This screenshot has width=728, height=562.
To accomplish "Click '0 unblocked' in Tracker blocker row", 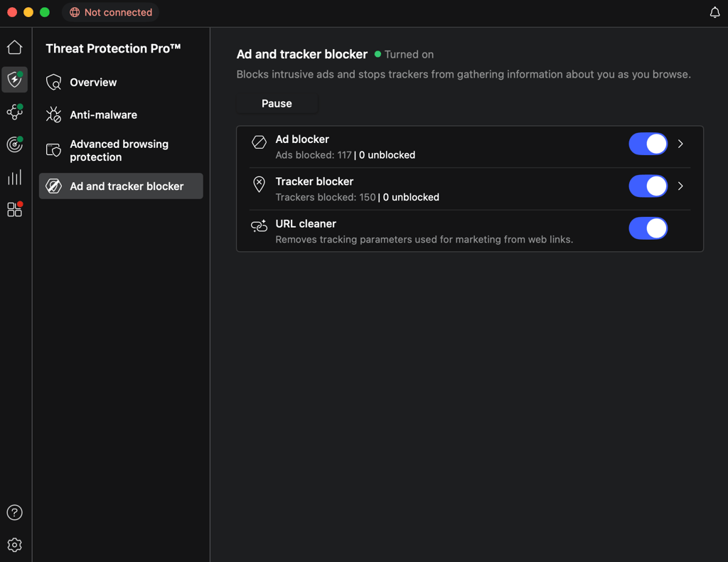I will click(x=411, y=197).
